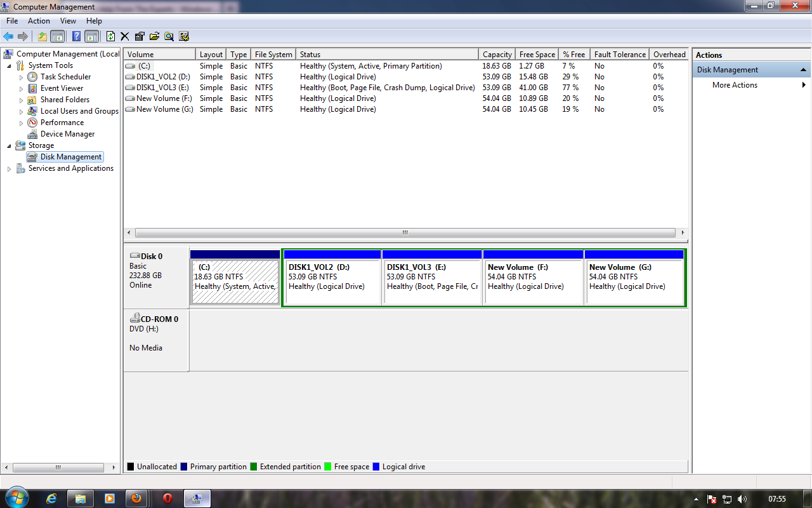Toggle the Show/Hide Action Pane button
Viewport: 812px width, 508px height.
[92, 37]
